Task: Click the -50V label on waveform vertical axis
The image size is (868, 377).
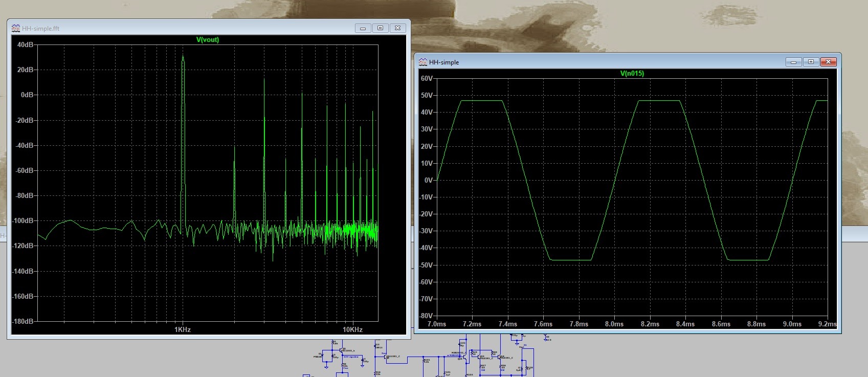Action: (426, 265)
